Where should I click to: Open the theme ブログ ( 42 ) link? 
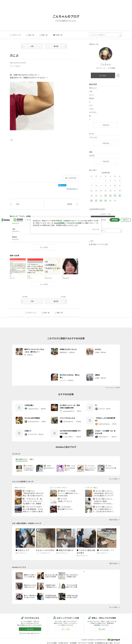[x=93, y=137]
